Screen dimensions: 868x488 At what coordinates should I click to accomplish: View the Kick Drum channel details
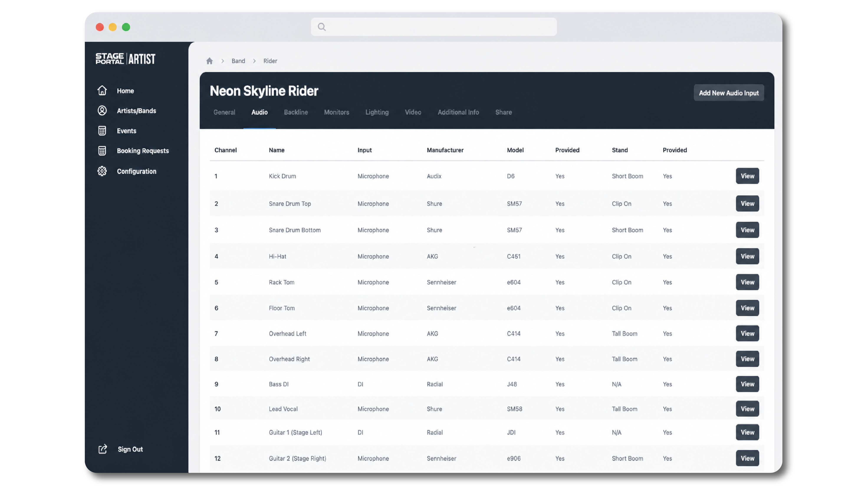point(747,176)
